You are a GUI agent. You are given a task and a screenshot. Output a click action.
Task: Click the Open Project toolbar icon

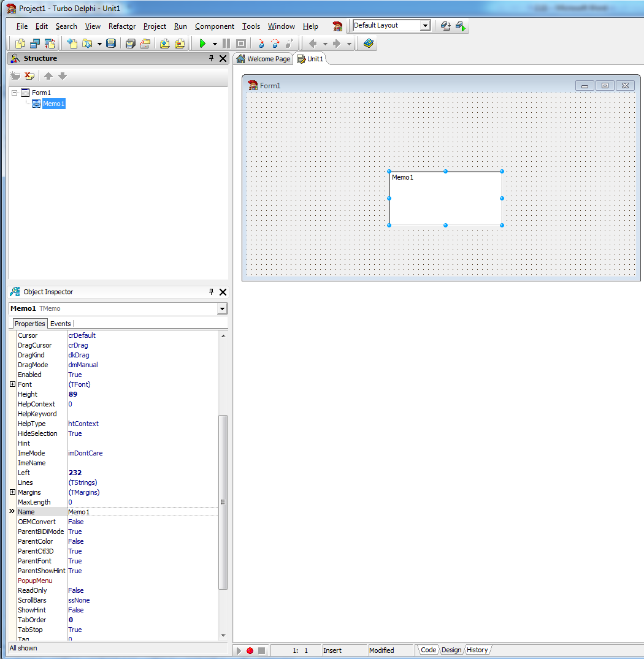pos(145,44)
